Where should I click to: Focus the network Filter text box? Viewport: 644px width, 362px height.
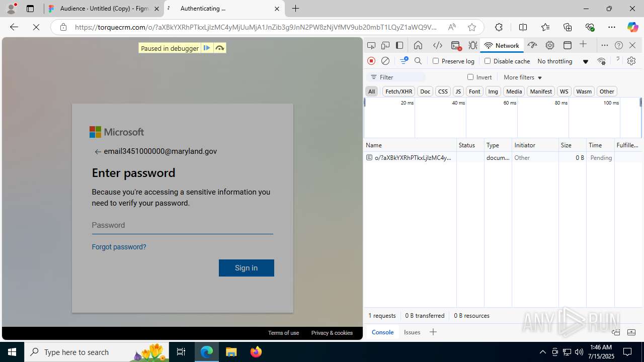click(x=396, y=77)
